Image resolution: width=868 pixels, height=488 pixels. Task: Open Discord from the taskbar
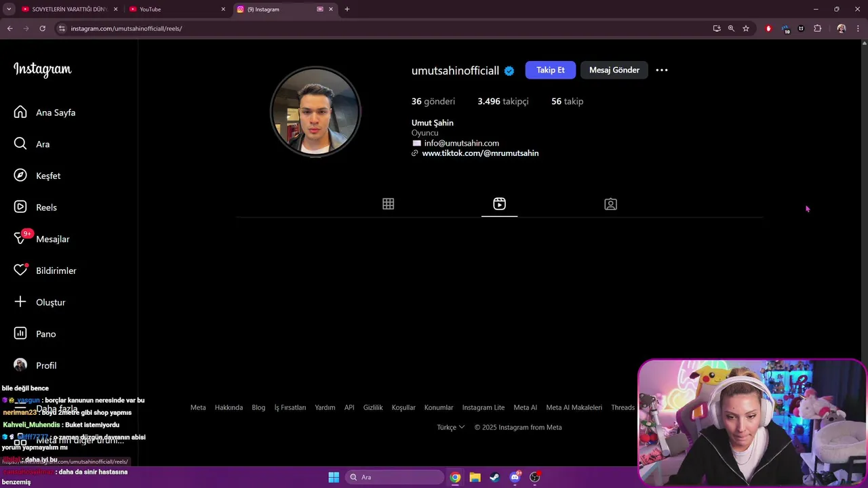click(515, 477)
